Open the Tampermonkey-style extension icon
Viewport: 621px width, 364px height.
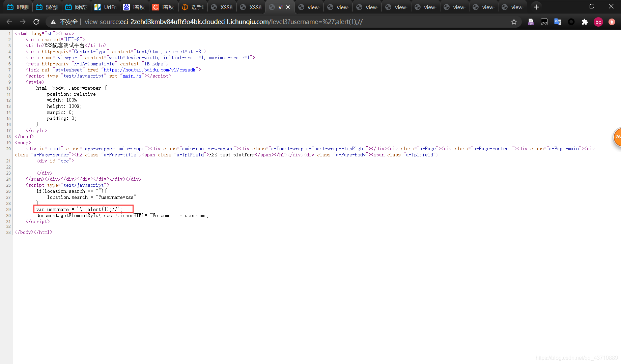pos(544,22)
